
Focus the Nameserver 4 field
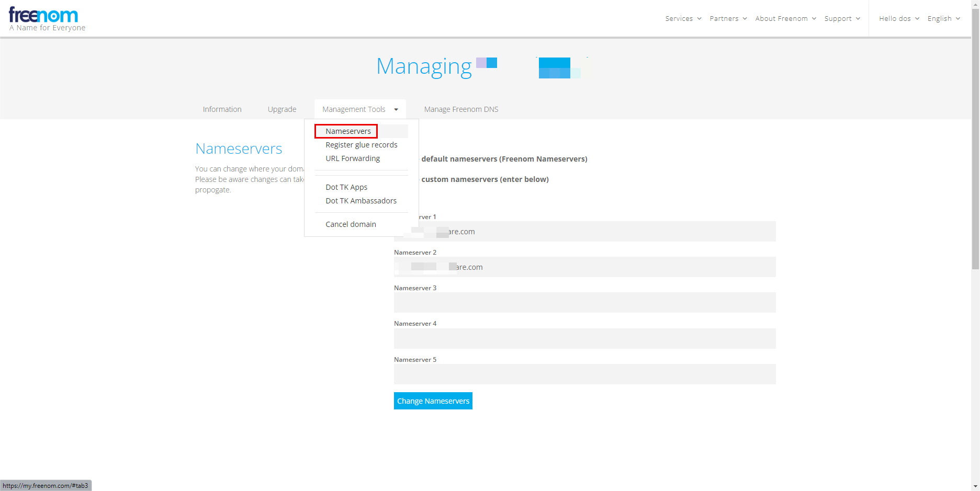click(585, 338)
